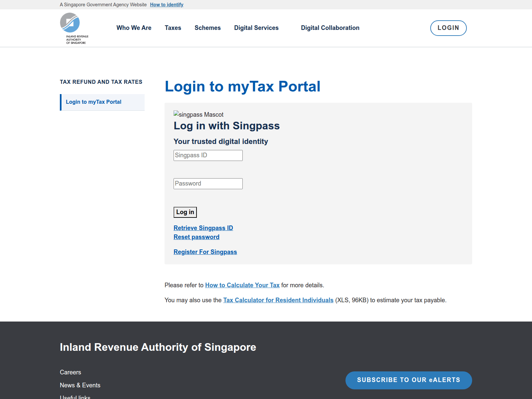This screenshot has height=399, width=532.
Task: Click the Subscribe to our eAlerts button
Action: (x=409, y=380)
